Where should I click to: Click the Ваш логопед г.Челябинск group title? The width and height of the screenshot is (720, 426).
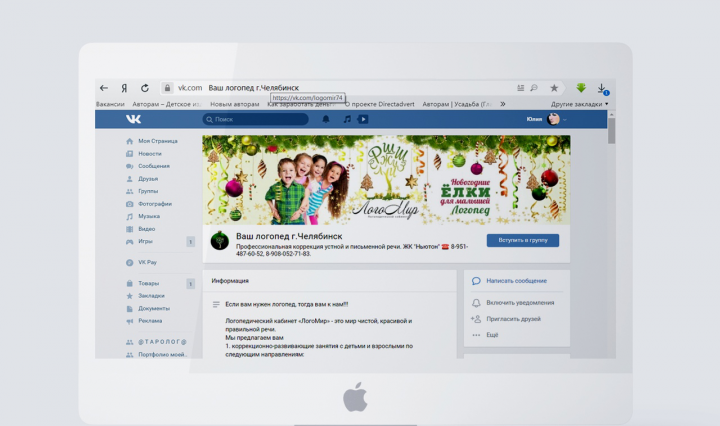[x=289, y=236]
